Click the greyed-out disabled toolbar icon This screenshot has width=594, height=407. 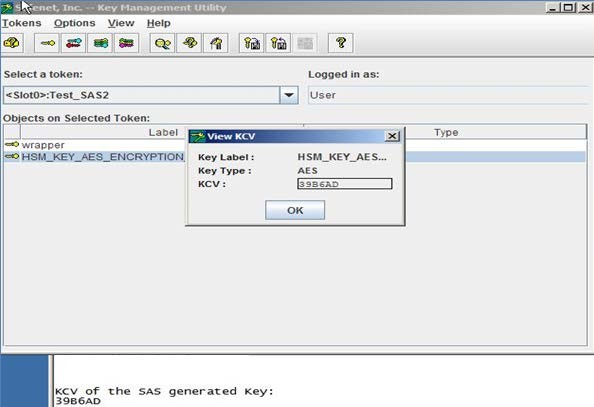(x=305, y=43)
